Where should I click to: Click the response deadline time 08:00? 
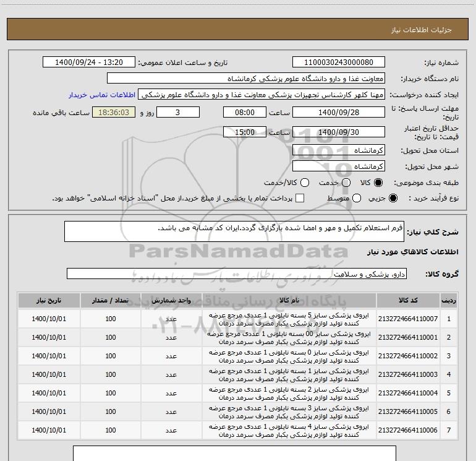245,112
